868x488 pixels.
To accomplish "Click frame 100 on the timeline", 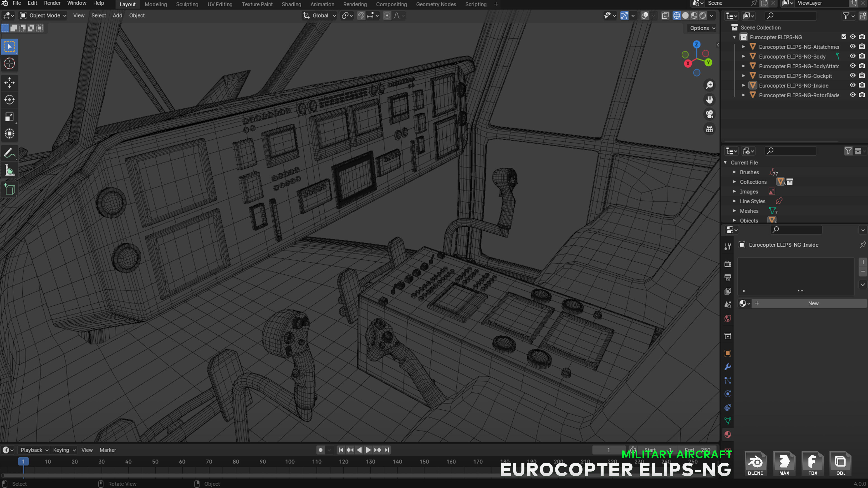I will click(x=290, y=462).
